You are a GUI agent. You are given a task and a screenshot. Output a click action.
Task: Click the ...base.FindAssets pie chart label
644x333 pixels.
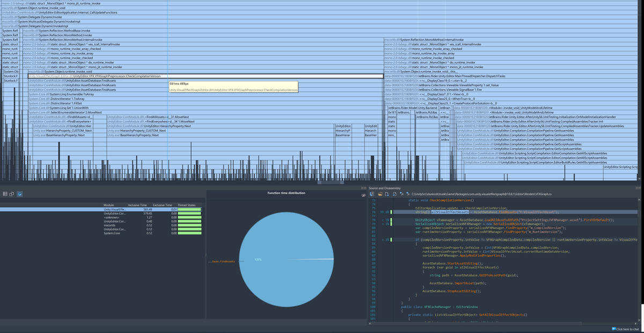tap(222, 262)
